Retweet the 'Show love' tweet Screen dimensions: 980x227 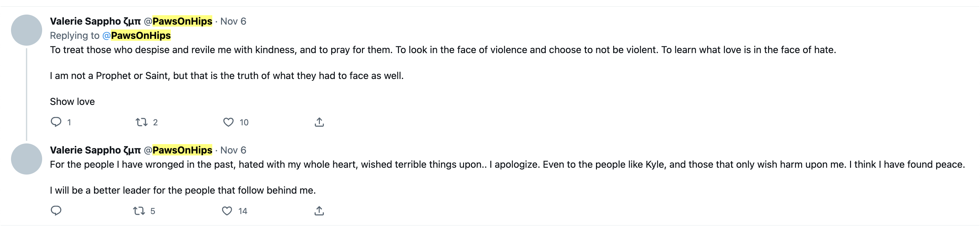(142, 122)
